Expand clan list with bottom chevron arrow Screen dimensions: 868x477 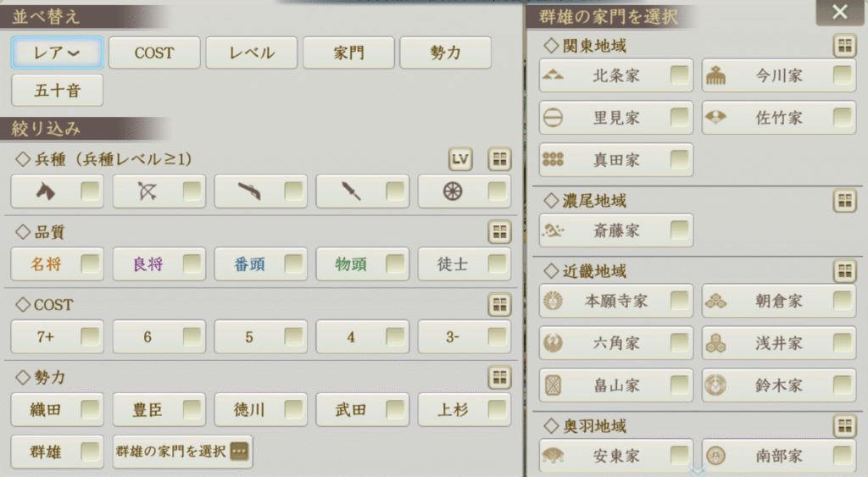[698, 470]
